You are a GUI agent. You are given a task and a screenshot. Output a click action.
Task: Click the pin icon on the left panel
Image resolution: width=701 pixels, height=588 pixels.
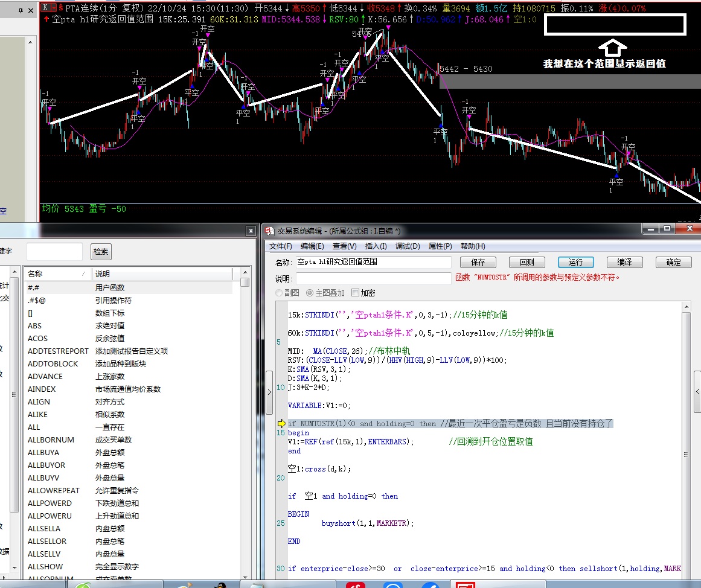coord(21,10)
